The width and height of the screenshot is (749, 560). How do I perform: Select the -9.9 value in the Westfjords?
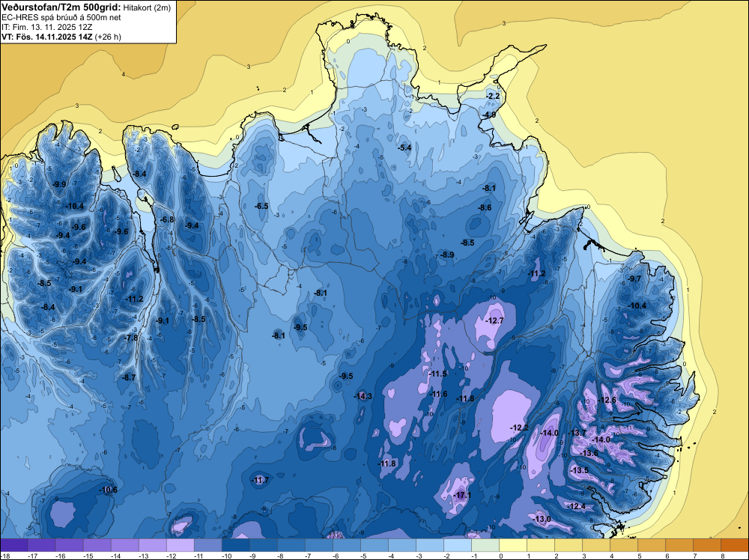(59, 184)
